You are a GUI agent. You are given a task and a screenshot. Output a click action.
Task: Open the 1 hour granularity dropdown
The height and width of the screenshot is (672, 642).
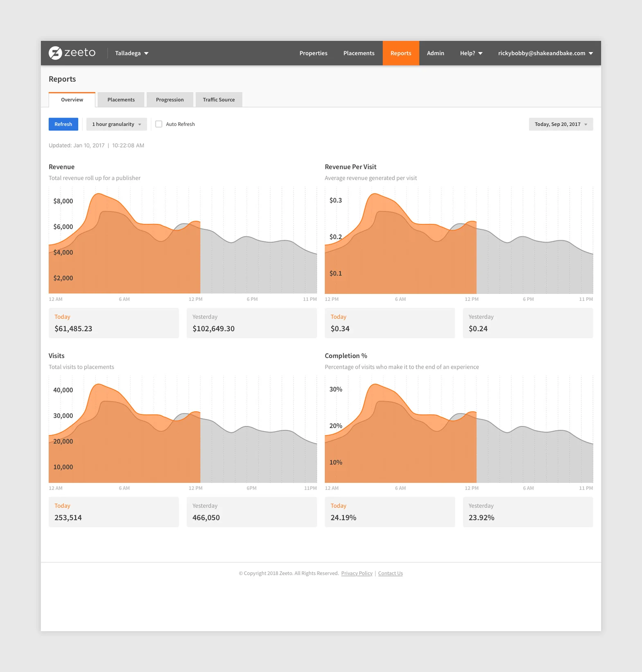(x=117, y=124)
